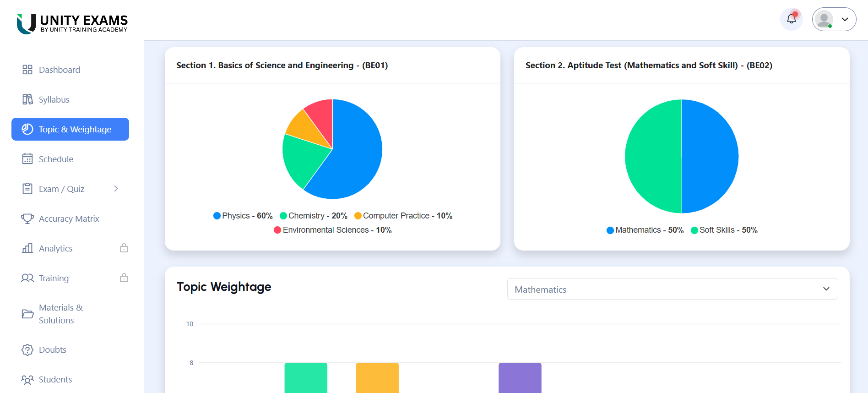The image size is (868, 393).
Task: Click the Doubts question mark icon
Action: pyautogui.click(x=27, y=350)
